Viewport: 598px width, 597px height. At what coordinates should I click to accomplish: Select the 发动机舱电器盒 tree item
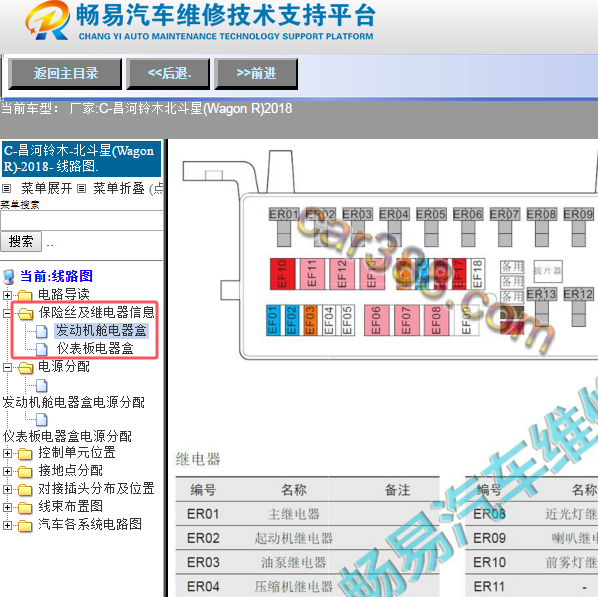coord(101,331)
